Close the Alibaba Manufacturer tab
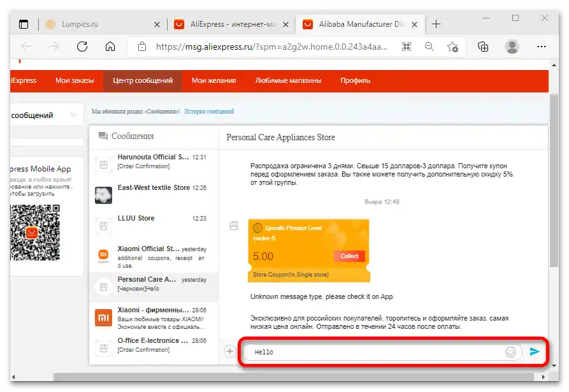 pyautogui.click(x=414, y=24)
